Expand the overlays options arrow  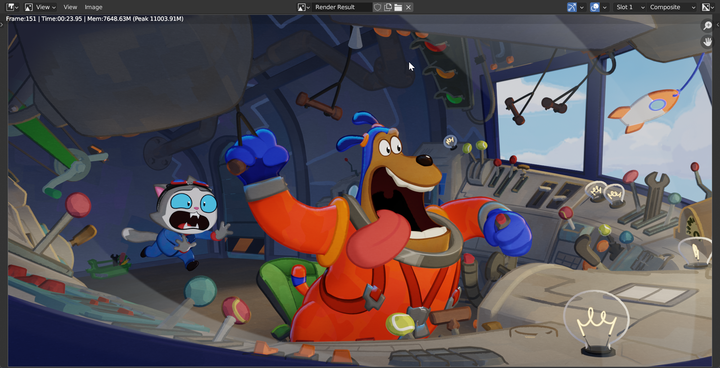pos(605,7)
